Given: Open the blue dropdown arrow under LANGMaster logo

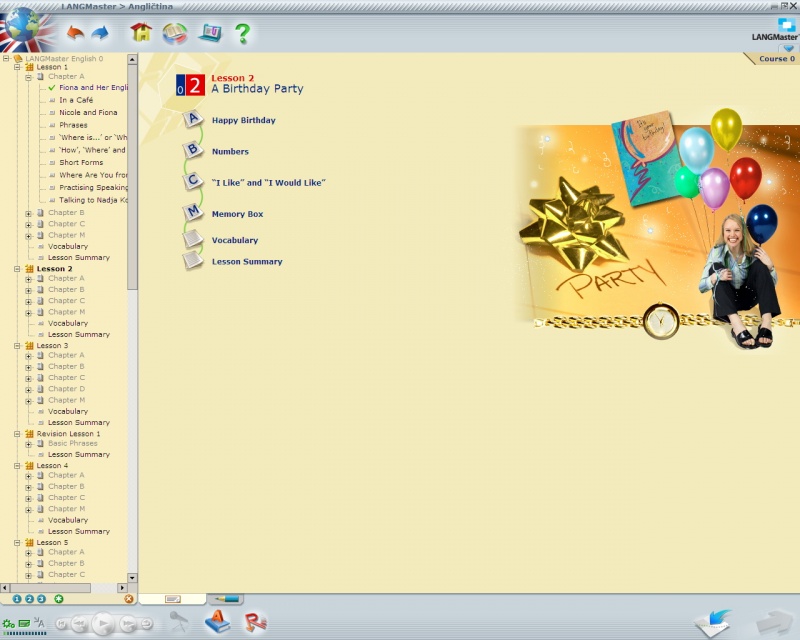Looking at the screenshot, I should (x=789, y=48).
